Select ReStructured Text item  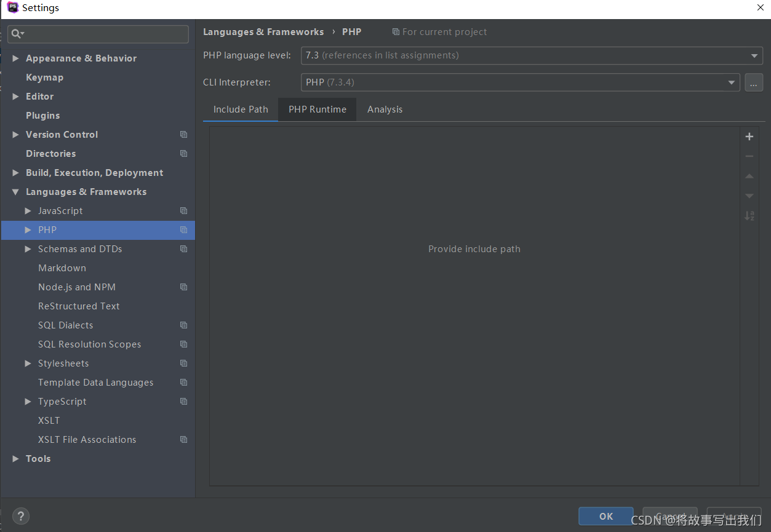pos(79,306)
